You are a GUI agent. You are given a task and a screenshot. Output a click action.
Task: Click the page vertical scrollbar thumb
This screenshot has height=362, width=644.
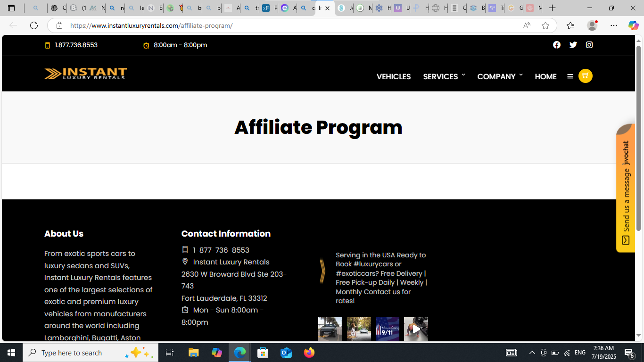click(639, 138)
